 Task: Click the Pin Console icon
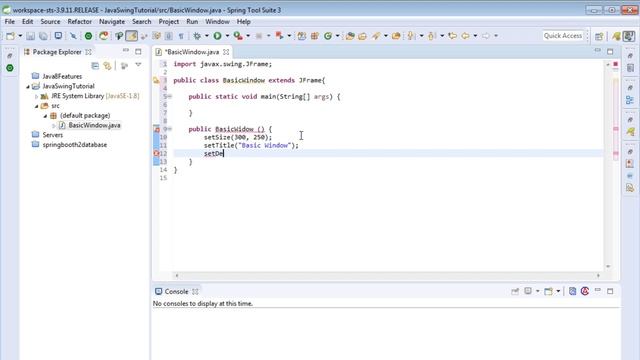coord(515,291)
